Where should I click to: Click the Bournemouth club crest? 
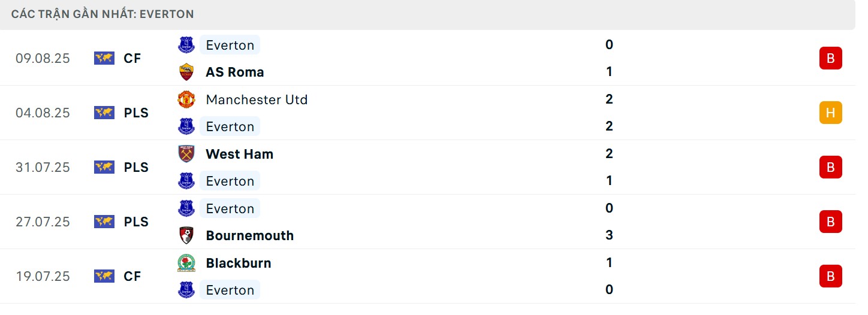(x=187, y=235)
